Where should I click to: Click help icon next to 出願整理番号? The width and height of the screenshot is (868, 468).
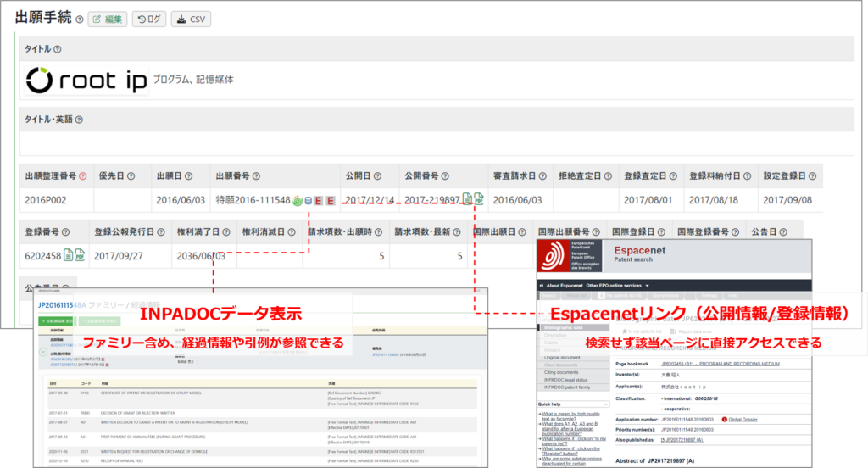(x=82, y=176)
